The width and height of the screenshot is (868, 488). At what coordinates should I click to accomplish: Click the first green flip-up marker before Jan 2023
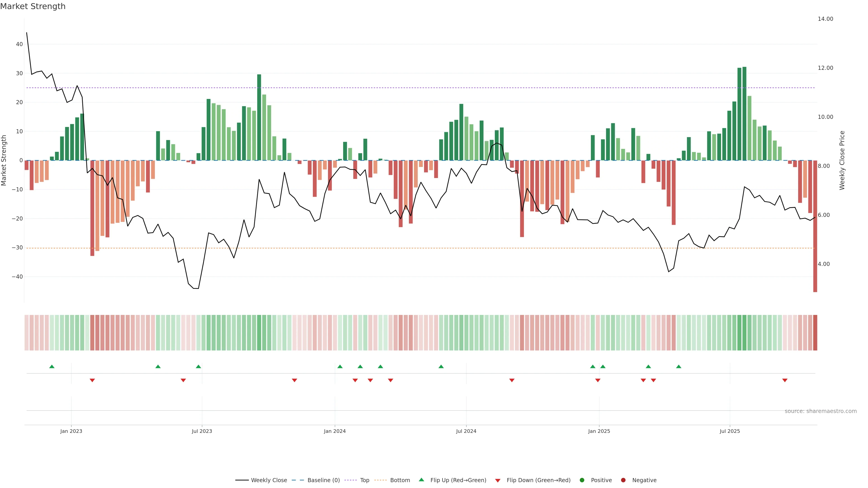coord(52,366)
